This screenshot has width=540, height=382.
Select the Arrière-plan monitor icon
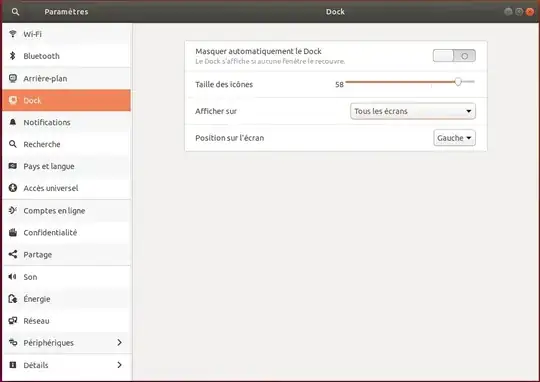(13, 78)
